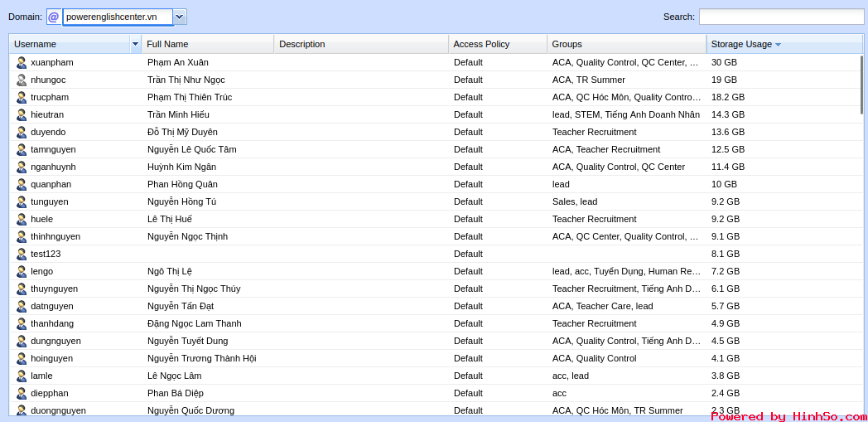This screenshot has width=868, height=422.
Task: Click the user icon beside hieutran
Action: (x=22, y=114)
